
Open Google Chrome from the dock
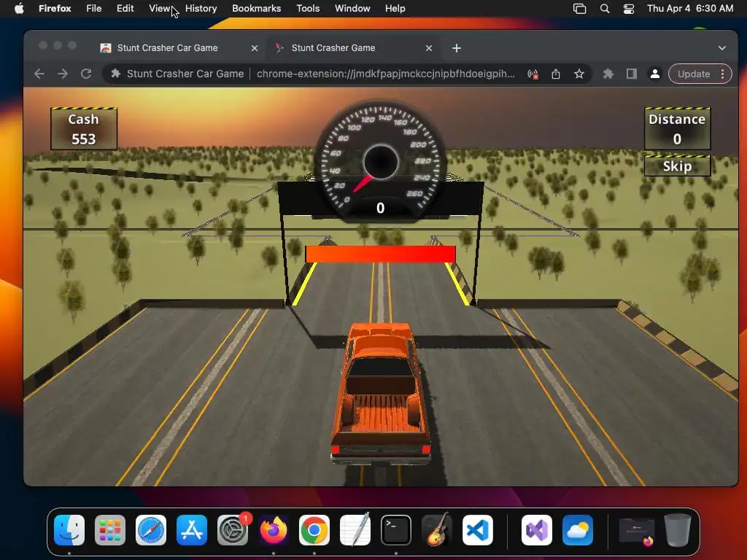click(314, 530)
